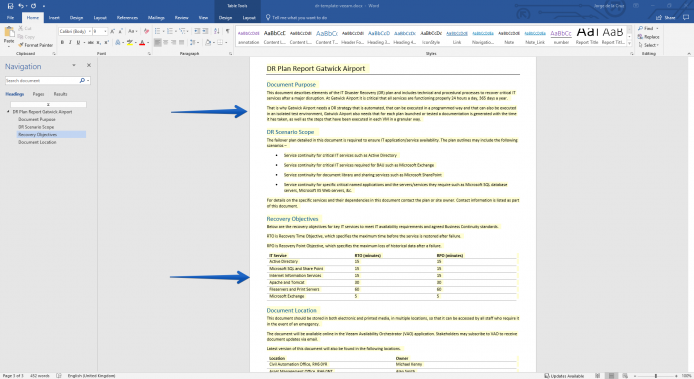The height and width of the screenshot is (379, 694).
Task: Open the font name dropdown
Action: (89, 31)
